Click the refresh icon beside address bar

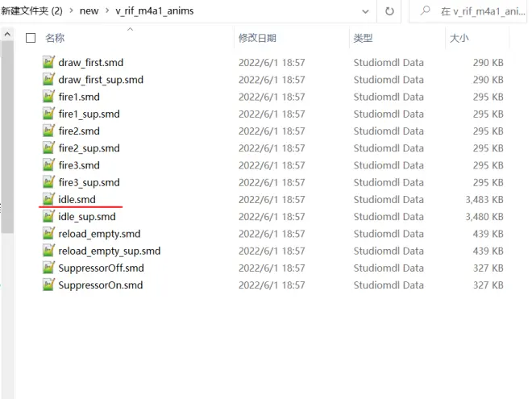[389, 11]
